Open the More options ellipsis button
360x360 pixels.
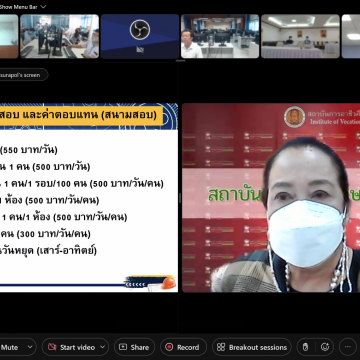348,347
